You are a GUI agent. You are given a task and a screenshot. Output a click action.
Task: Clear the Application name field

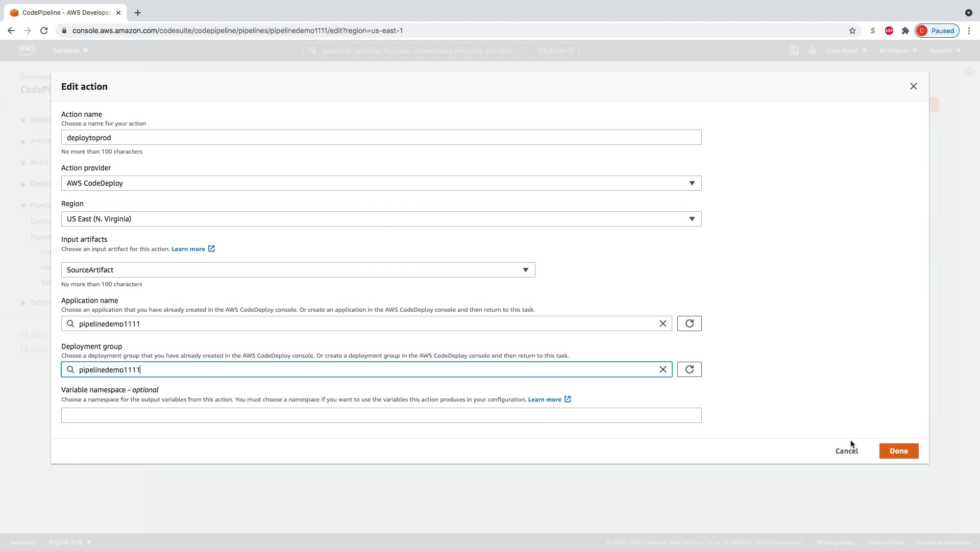click(x=663, y=323)
